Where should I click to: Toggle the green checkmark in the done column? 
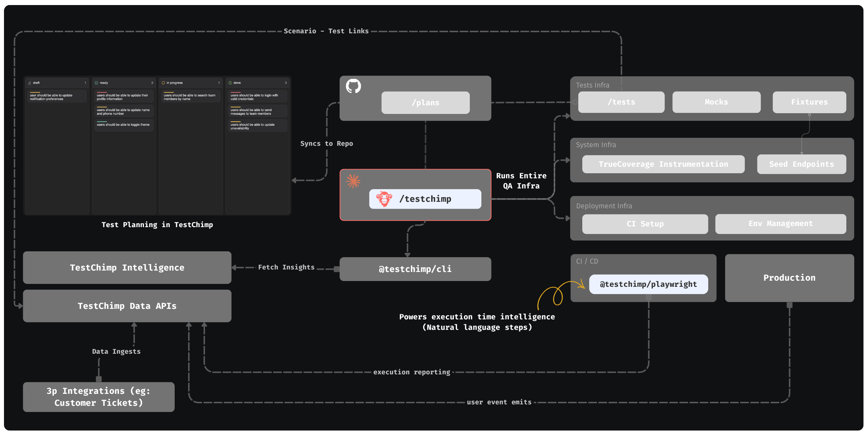click(x=230, y=82)
